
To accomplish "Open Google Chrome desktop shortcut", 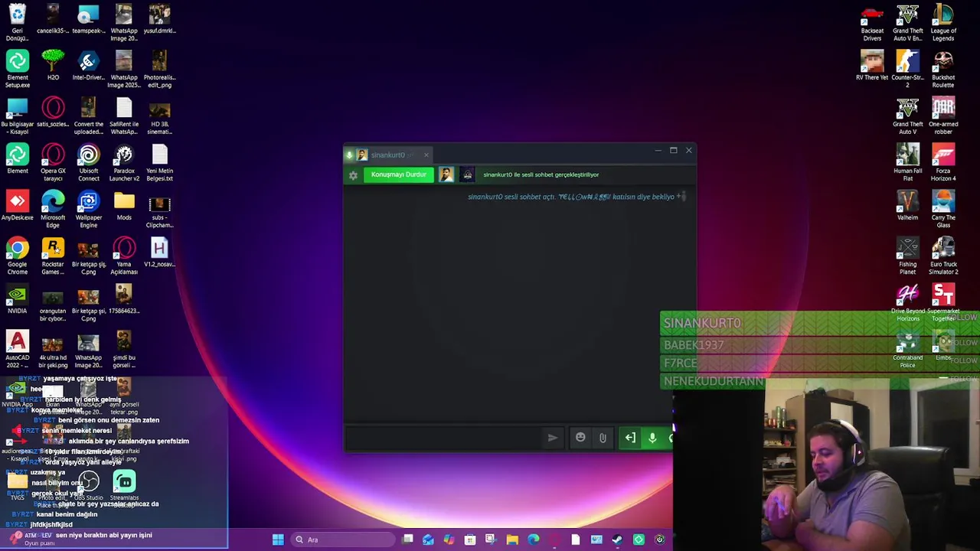I will 17,256.
